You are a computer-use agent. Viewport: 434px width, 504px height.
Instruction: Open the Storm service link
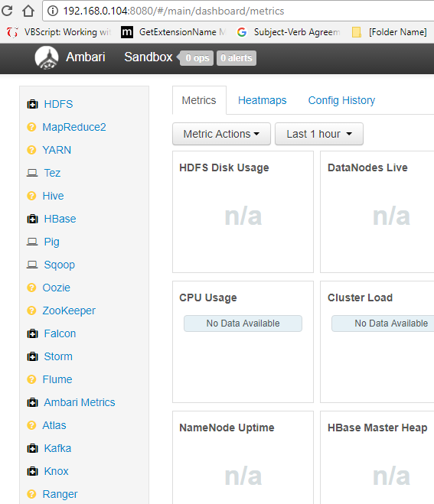coord(58,356)
